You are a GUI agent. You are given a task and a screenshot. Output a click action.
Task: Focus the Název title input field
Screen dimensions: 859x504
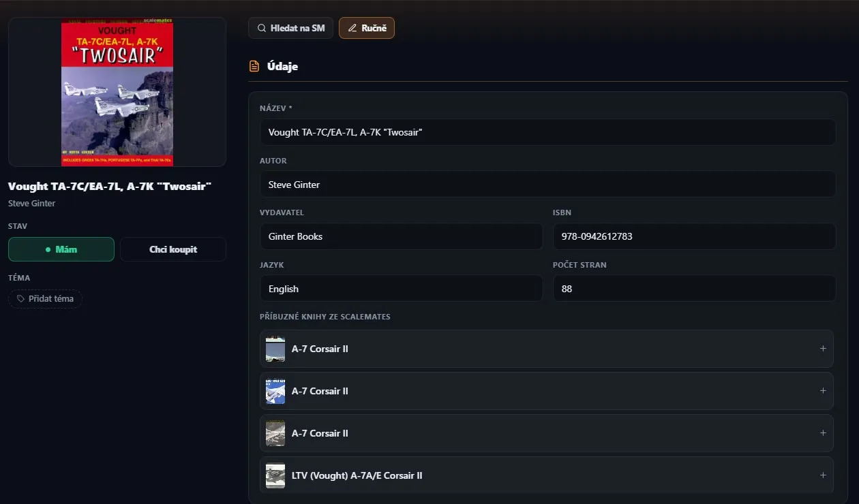pyautogui.click(x=547, y=132)
